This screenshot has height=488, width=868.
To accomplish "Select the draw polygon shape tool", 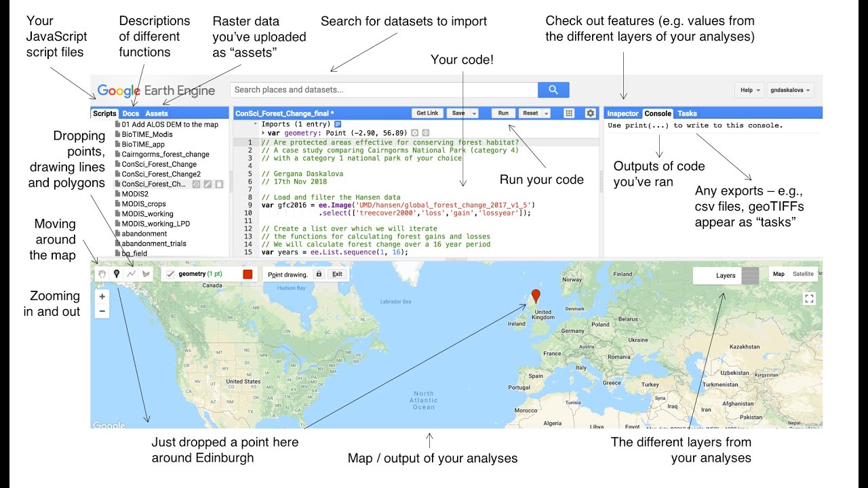I will click(146, 274).
